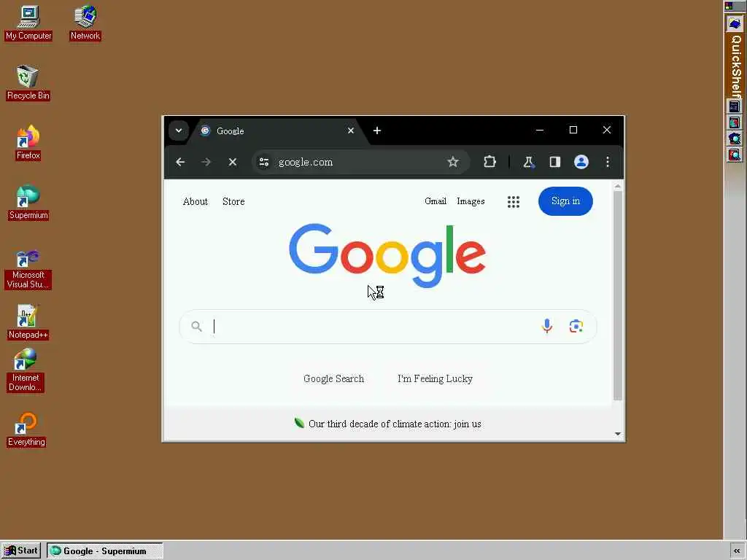Click the vertical scrollbar thumb
This screenshot has width=747, height=560.
617,296
